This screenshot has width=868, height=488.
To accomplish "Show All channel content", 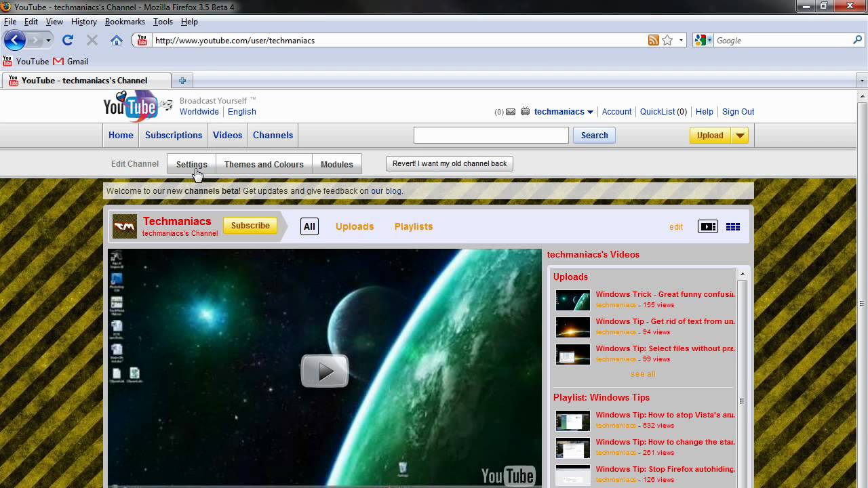I will click(309, 226).
